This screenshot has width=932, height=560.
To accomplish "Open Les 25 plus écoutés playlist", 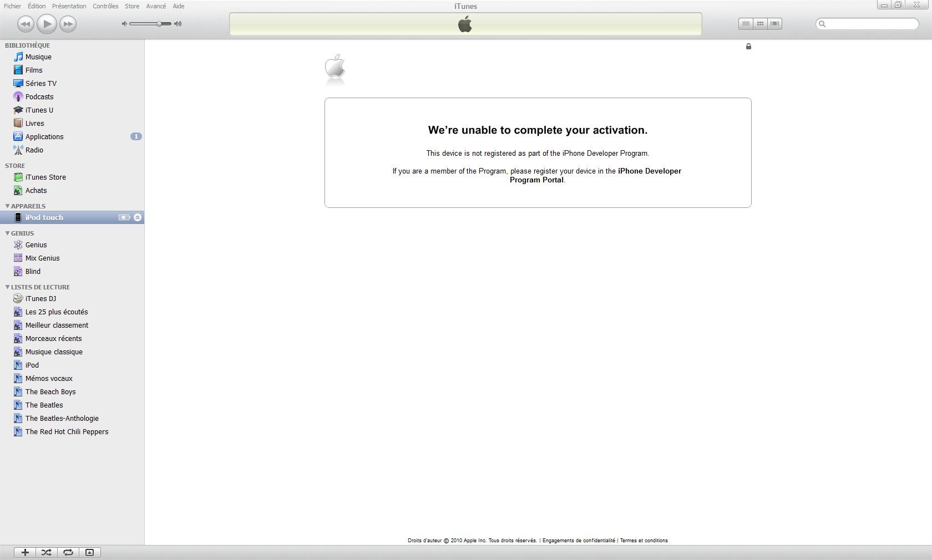I will 72,312.
